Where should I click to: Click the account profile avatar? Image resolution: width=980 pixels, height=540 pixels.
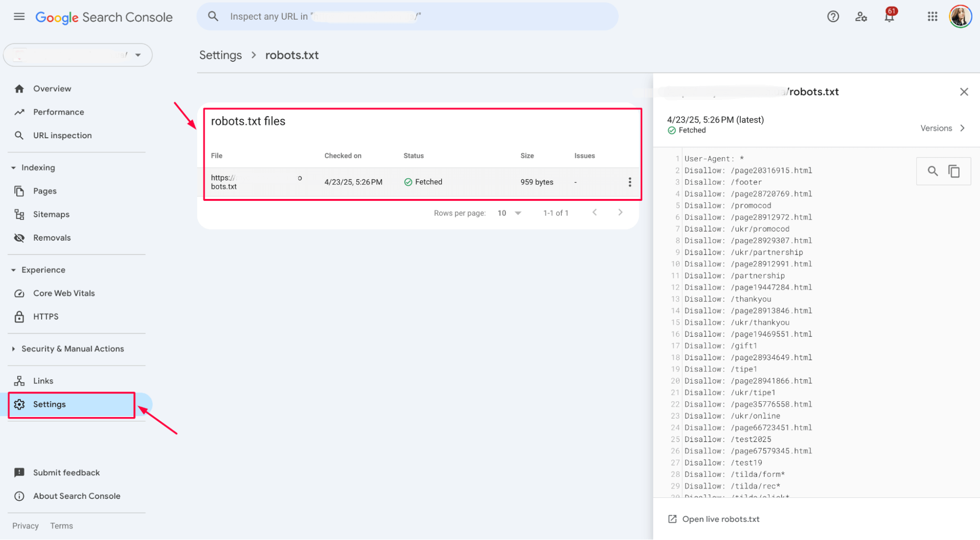pos(960,17)
